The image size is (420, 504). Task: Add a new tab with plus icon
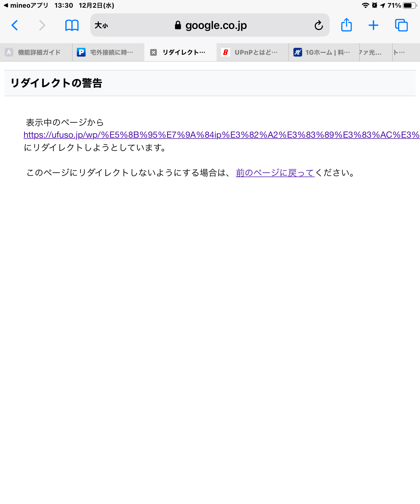373,25
